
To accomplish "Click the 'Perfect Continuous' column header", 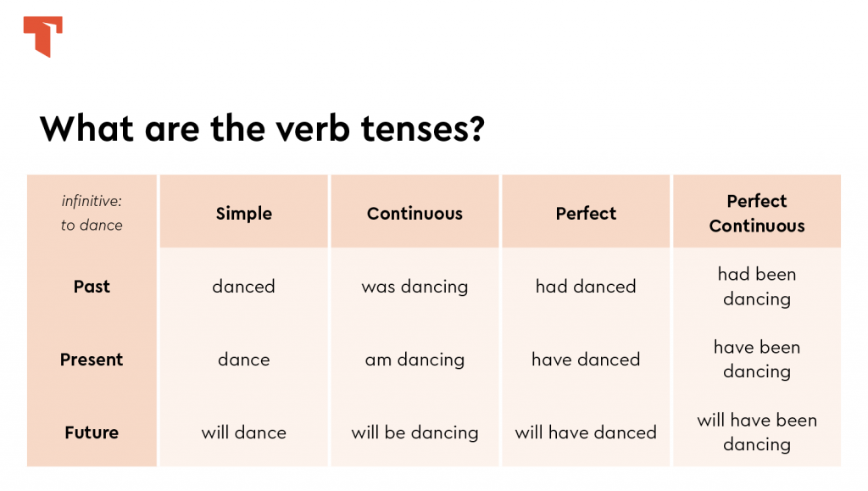I will pos(757,214).
